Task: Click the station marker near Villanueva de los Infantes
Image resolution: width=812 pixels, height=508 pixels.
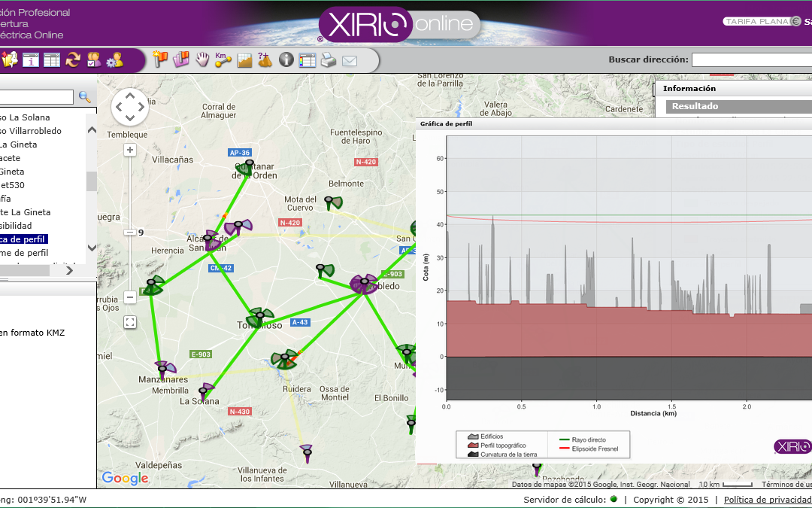Action: click(308, 453)
